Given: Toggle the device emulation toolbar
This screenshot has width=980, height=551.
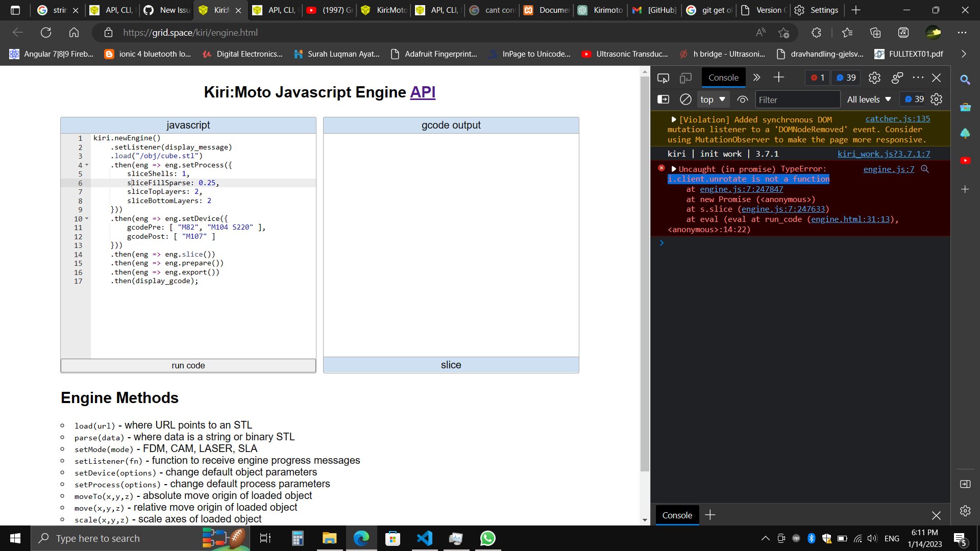Looking at the screenshot, I should pos(685,78).
